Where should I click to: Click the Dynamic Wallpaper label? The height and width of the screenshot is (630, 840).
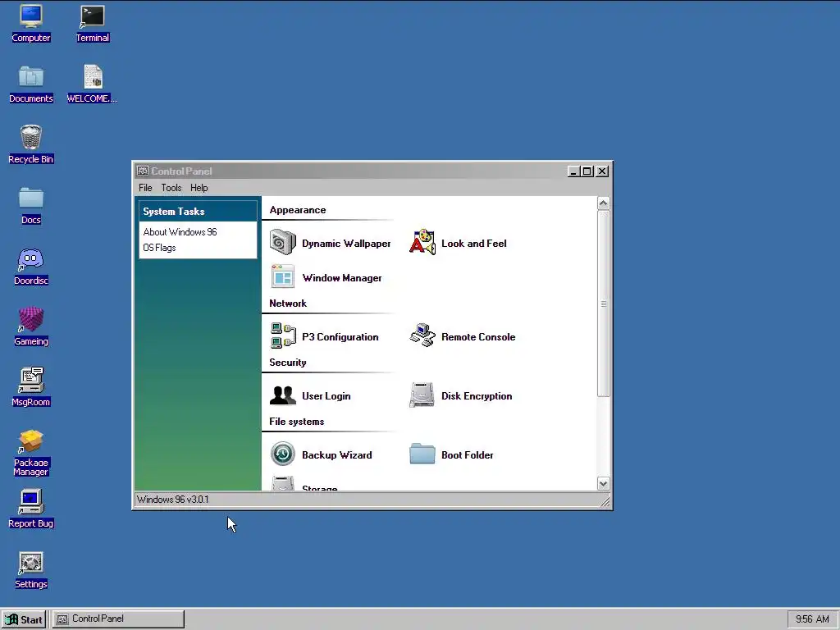point(346,243)
